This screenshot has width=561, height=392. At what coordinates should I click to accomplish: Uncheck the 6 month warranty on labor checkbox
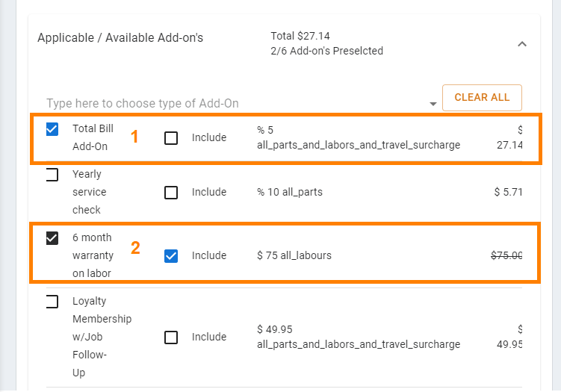click(x=52, y=238)
